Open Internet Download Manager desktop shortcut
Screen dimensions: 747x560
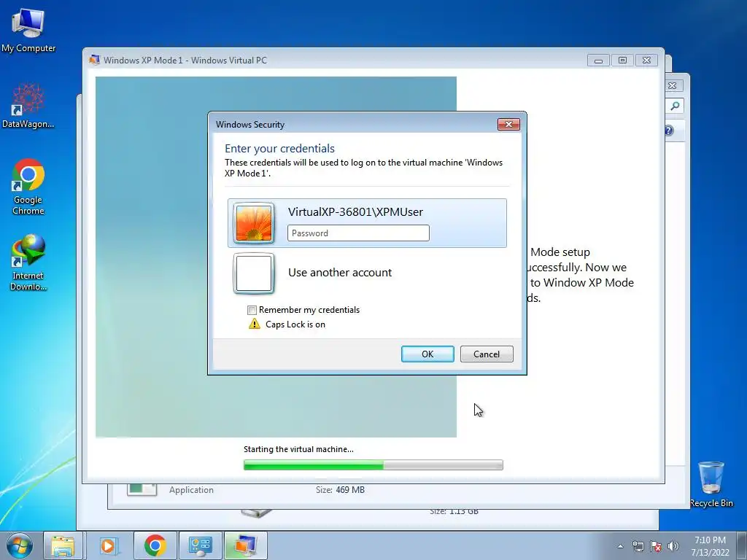point(28,262)
